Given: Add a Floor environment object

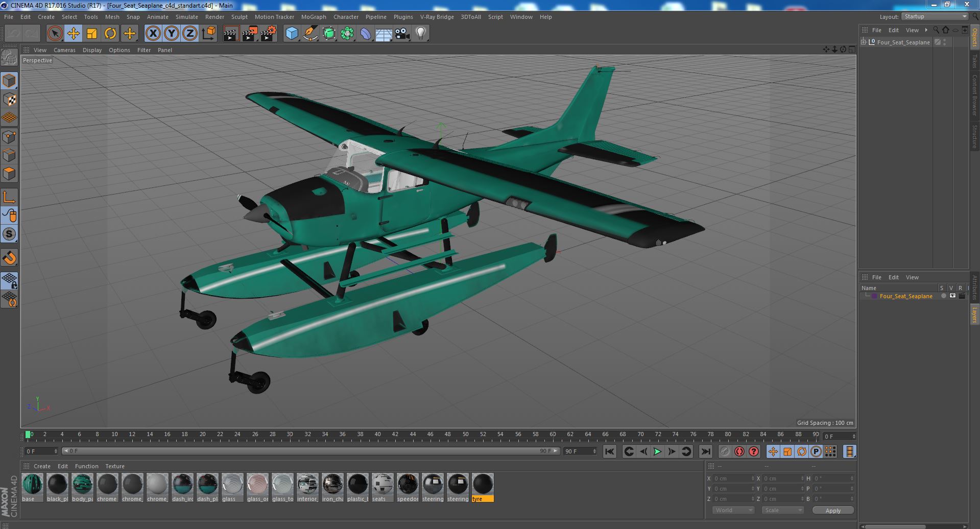Looking at the screenshot, I should [384, 34].
